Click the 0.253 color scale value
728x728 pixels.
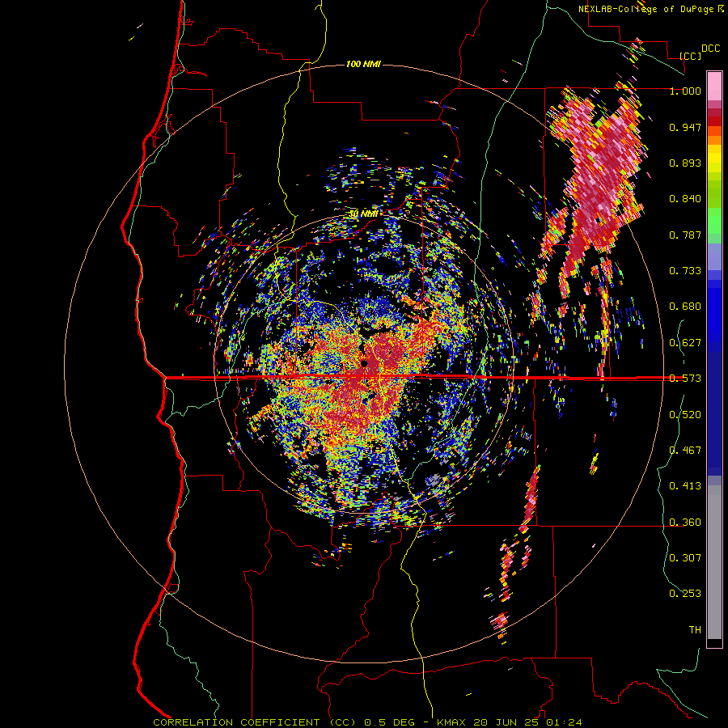coord(685,594)
